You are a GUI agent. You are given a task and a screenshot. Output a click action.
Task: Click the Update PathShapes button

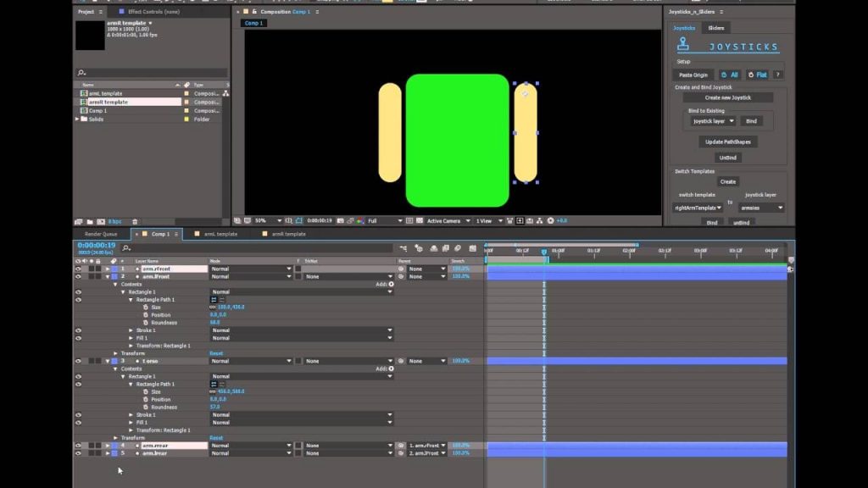click(x=727, y=142)
